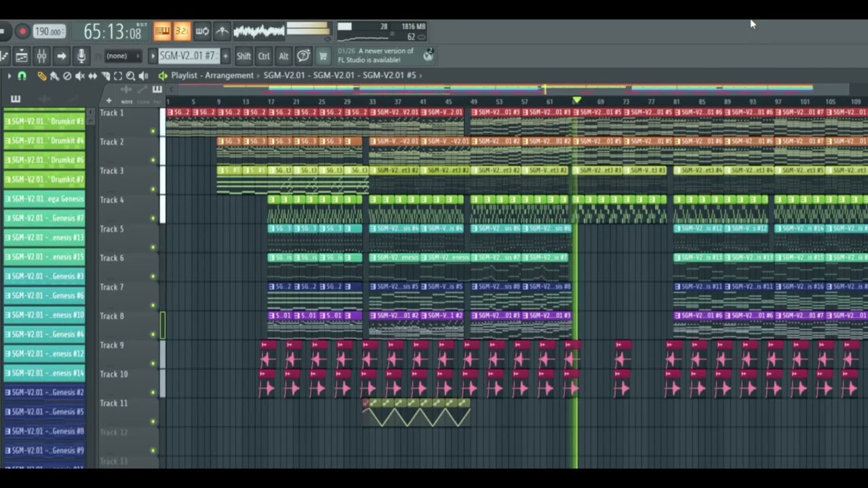Image resolution: width=868 pixels, height=488 pixels.
Task: Click the Playlist - Arrangement breadcrumb
Action: (x=212, y=75)
